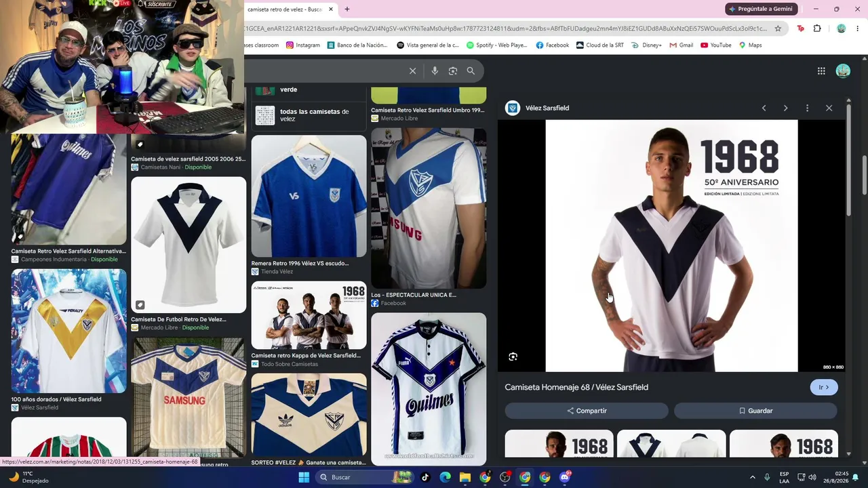Open the Chrome extensions puzzle menu
This screenshot has width=868, height=488.
click(x=817, y=28)
